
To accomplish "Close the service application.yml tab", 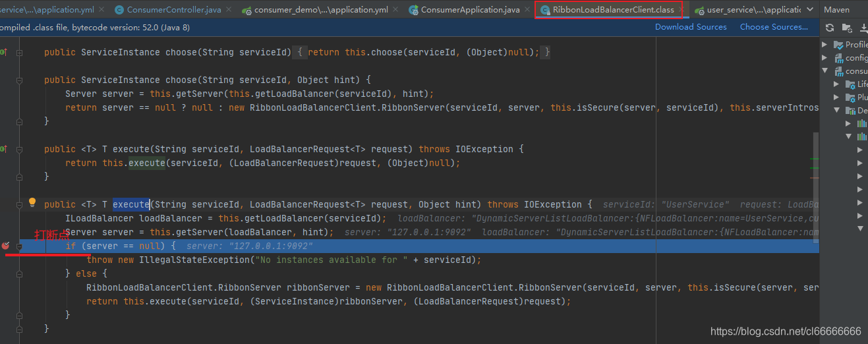I will pos(102,10).
